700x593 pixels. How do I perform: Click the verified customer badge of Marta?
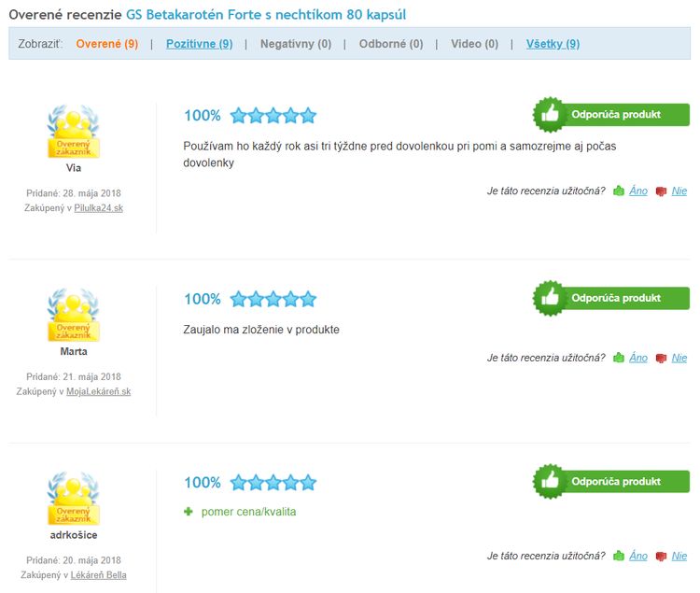pyautogui.click(x=74, y=315)
